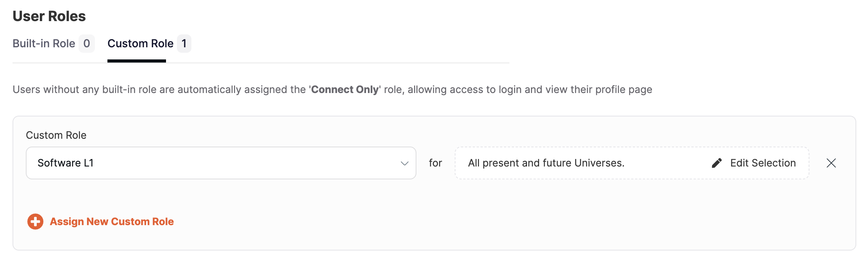Click the 'for' label between the fields
The image size is (868, 265).
(x=435, y=163)
